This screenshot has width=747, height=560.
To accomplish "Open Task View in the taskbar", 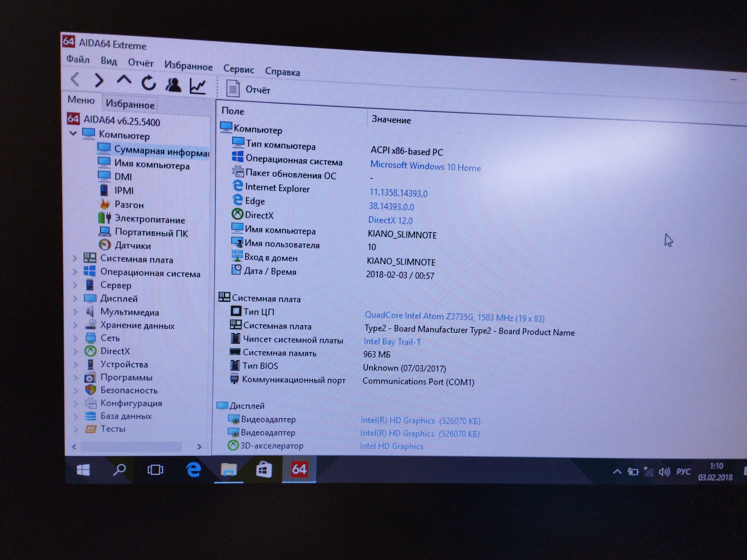I will (155, 470).
